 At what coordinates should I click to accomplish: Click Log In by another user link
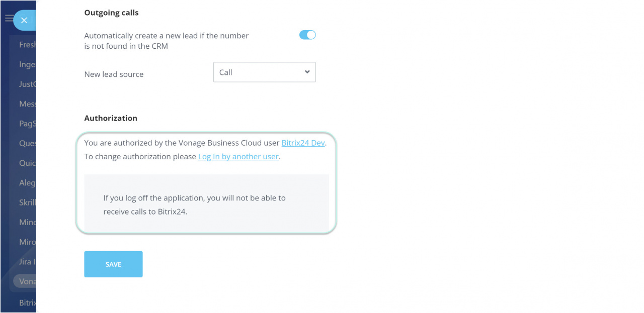click(238, 156)
